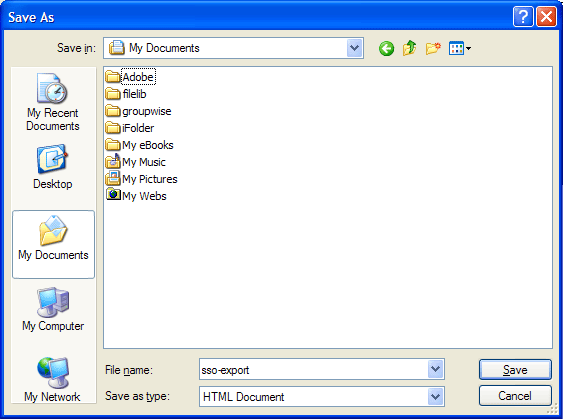
Task: Select the My Pictures folder icon
Action: pyautogui.click(x=113, y=178)
